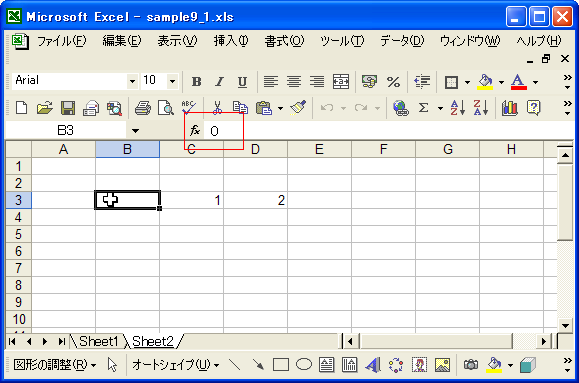Insert WordArt from drawing toolbar
Image resolution: width=579 pixels, height=383 pixels.
pyautogui.click(x=373, y=365)
